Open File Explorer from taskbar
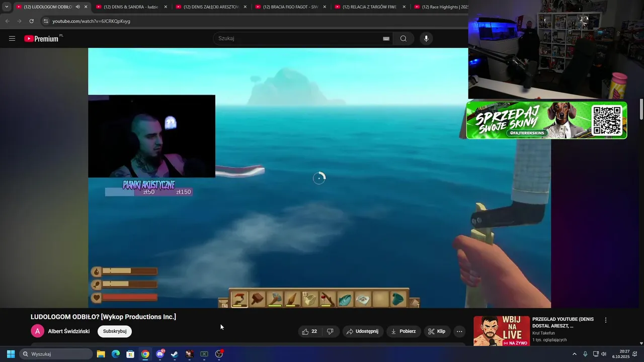Viewport: 644px width, 362px height. 101,354
